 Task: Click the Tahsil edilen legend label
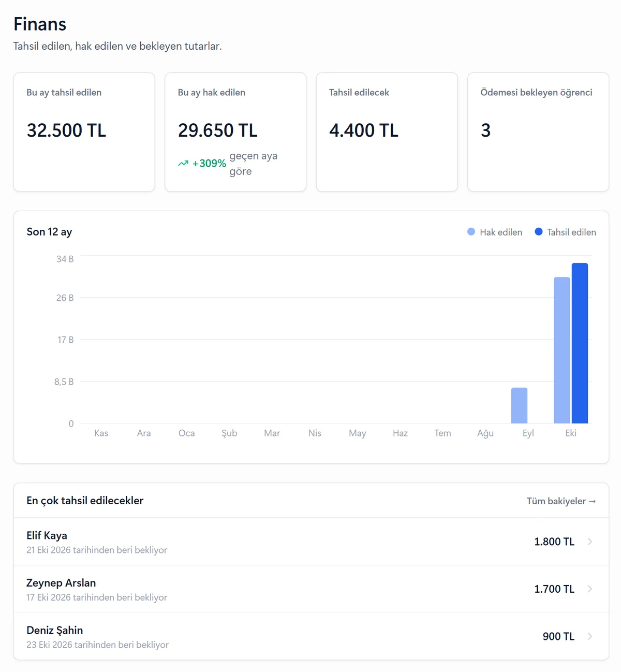point(571,232)
